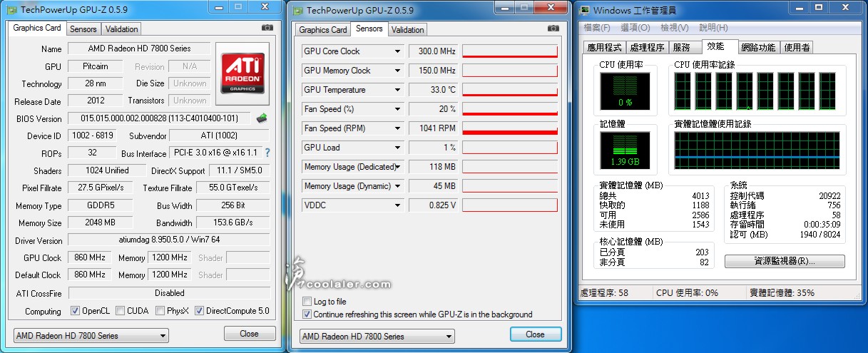Click the physical memory usage history graph
Image resolution: width=868 pixels, height=353 pixels.
coord(757,150)
